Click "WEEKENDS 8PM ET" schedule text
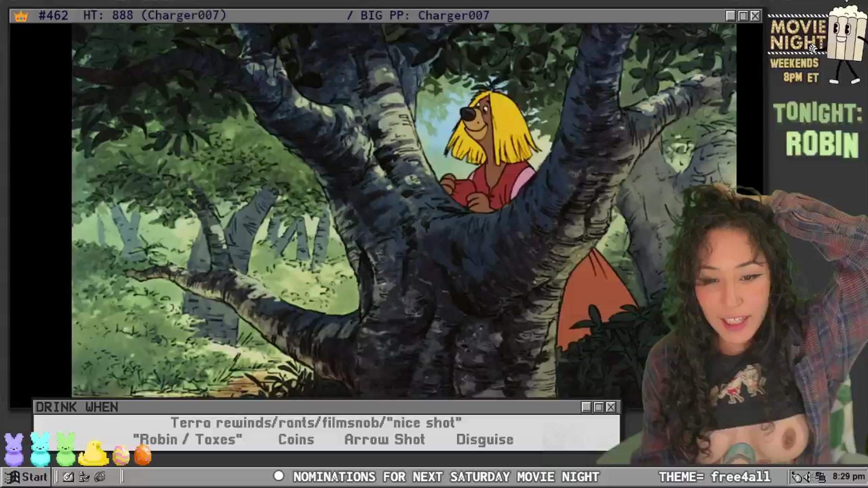 (x=795, y=70)
